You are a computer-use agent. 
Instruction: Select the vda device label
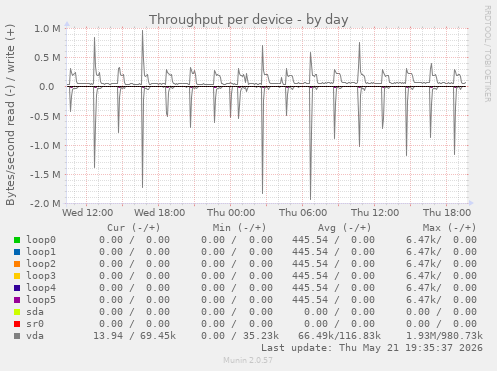(35, 336)
